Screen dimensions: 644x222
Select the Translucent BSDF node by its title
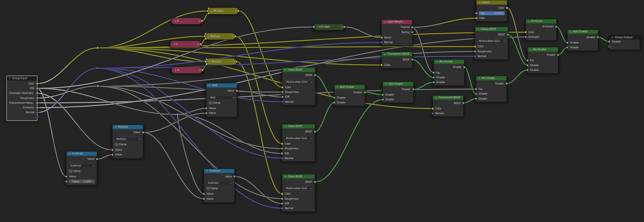tap(449, 97)
